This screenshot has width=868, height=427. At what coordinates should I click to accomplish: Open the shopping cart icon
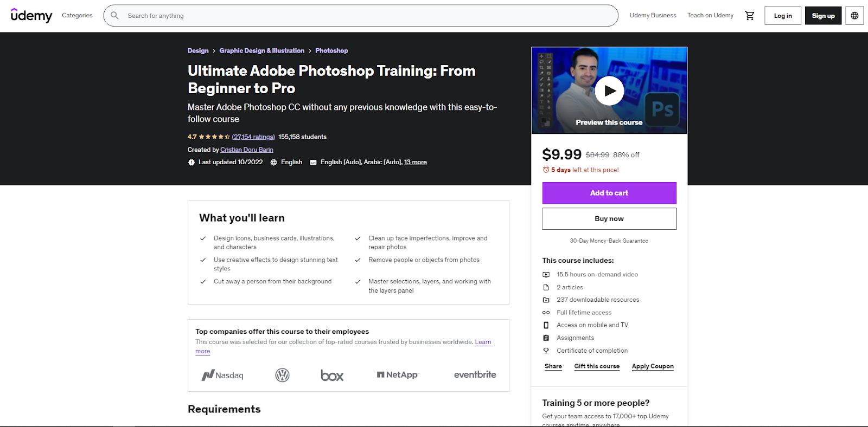tap(750, 16)
